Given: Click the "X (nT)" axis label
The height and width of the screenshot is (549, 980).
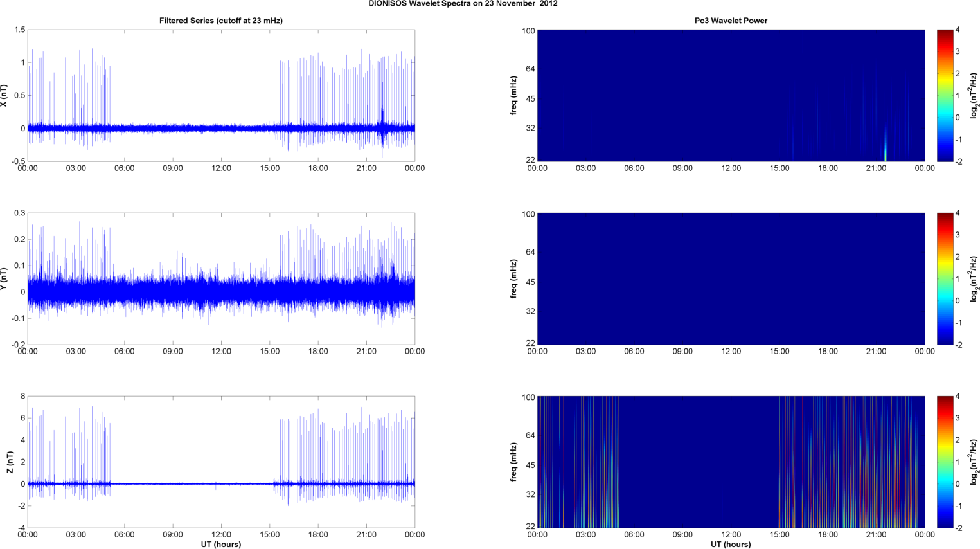Looking at the screenshot, I should [x=4, y=96].
